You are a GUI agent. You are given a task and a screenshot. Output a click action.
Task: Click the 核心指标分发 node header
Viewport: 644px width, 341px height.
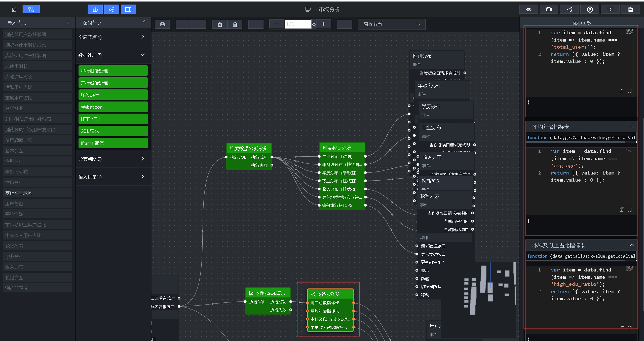click(330, 294)
